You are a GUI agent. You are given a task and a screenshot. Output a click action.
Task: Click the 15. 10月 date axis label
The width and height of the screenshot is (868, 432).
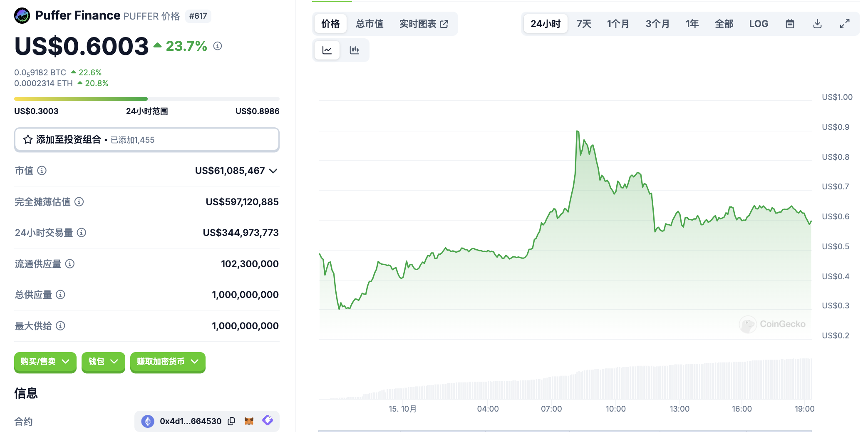(x=402, y=409)
